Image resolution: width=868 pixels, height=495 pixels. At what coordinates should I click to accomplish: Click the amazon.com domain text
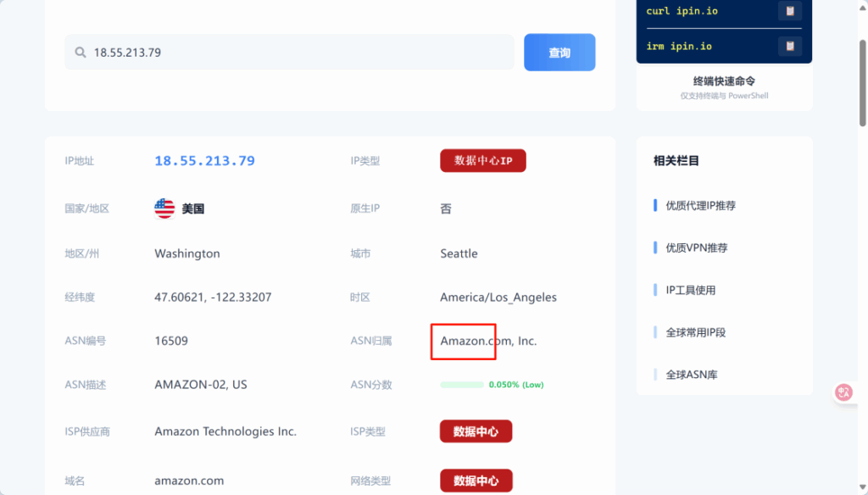point(189,480)
